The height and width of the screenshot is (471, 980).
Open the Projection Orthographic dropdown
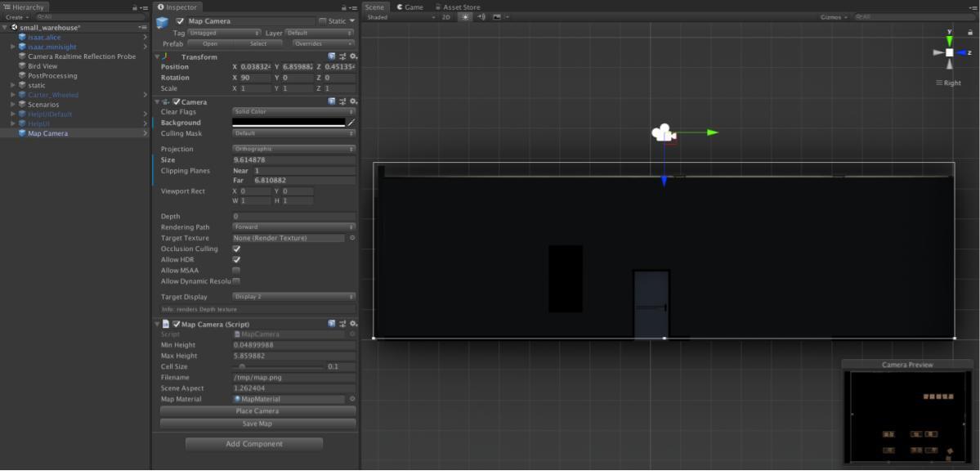coord(293,149)
